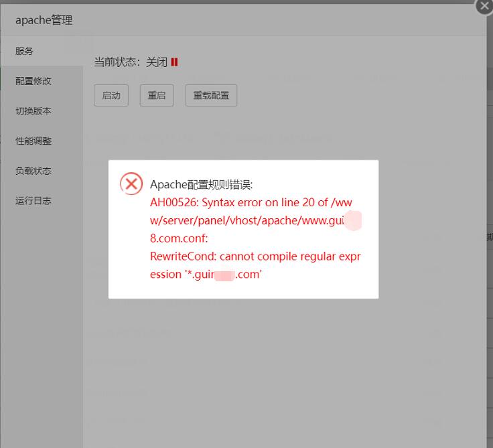Switch to the 配置修改 tab
This screenshot has width=493, height=448.
pyautogui.click(x=42, y=81)
